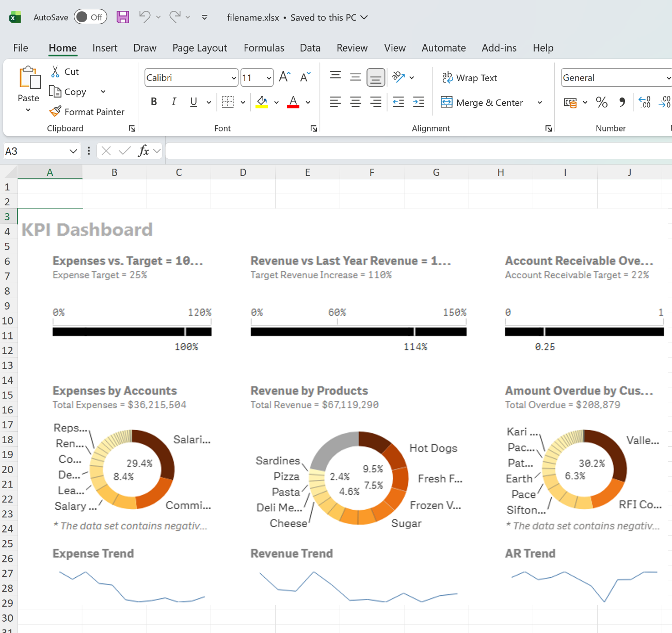Open the Formulas ribbon tab

(264, 48)
